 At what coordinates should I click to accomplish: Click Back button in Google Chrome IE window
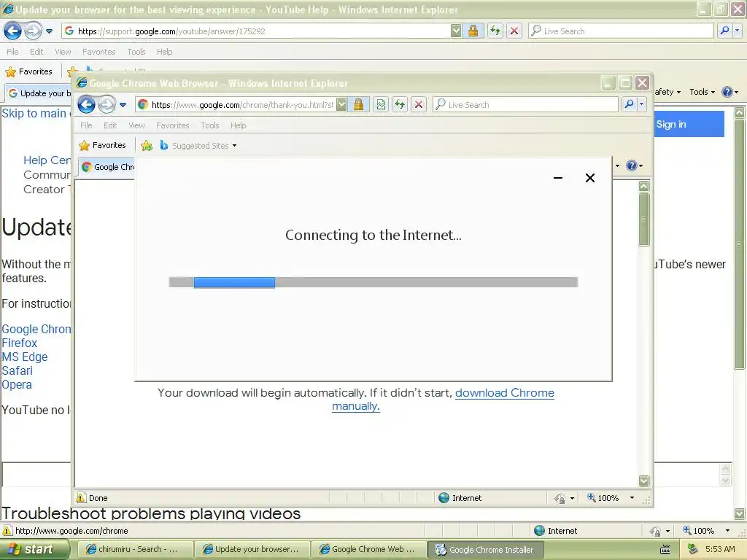click(86, 104)
